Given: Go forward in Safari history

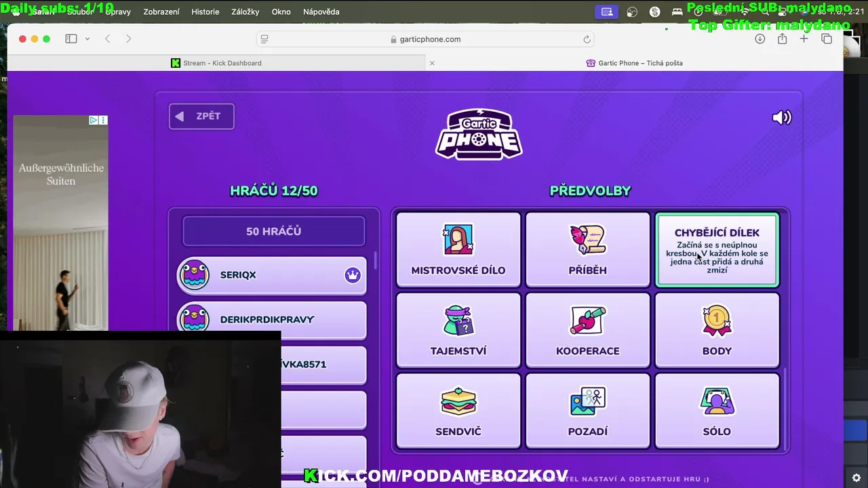Looking at the screenshot, I should (x=128, y=39).
